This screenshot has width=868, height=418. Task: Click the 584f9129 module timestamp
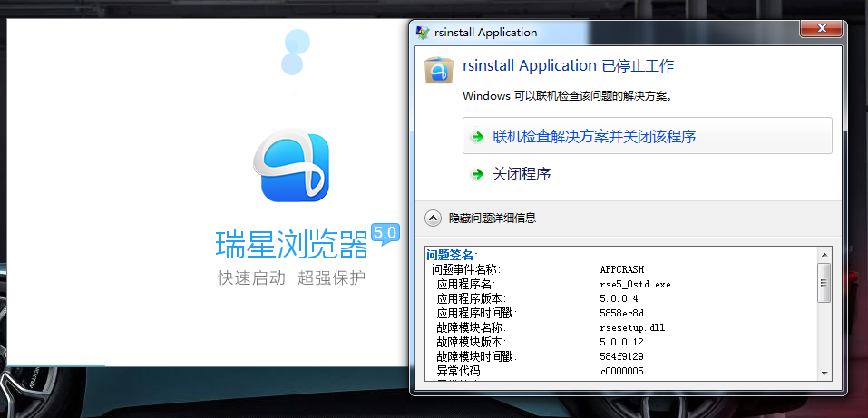click(621, 356)
